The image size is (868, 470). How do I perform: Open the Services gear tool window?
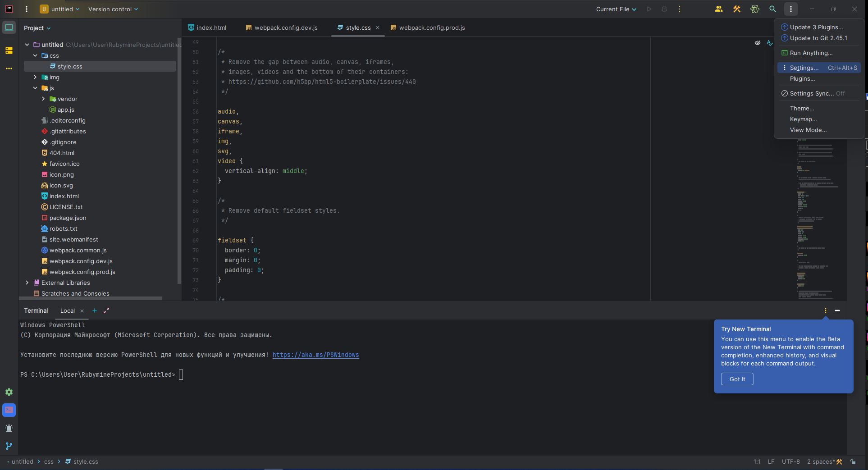click(9, 392)
